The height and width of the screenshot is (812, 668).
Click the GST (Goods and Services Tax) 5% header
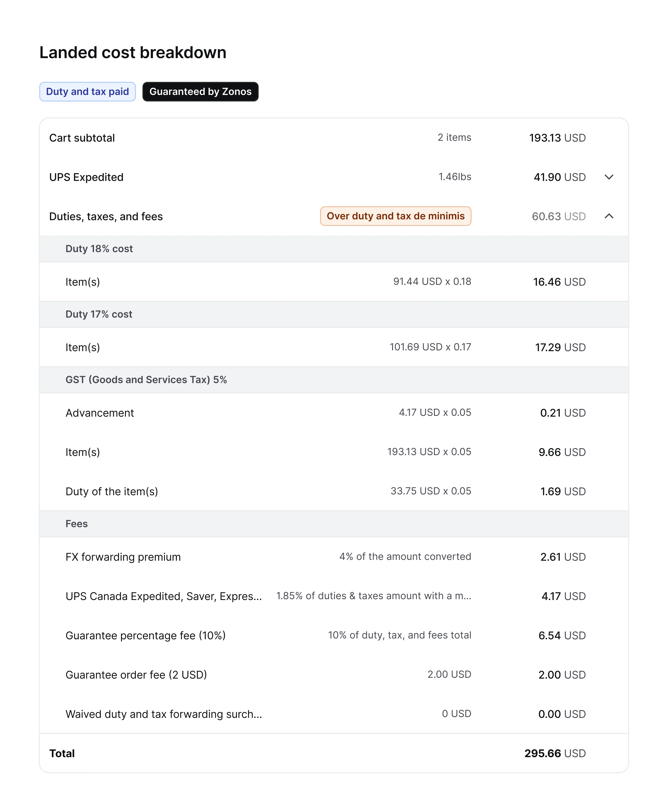pos(146,380)
